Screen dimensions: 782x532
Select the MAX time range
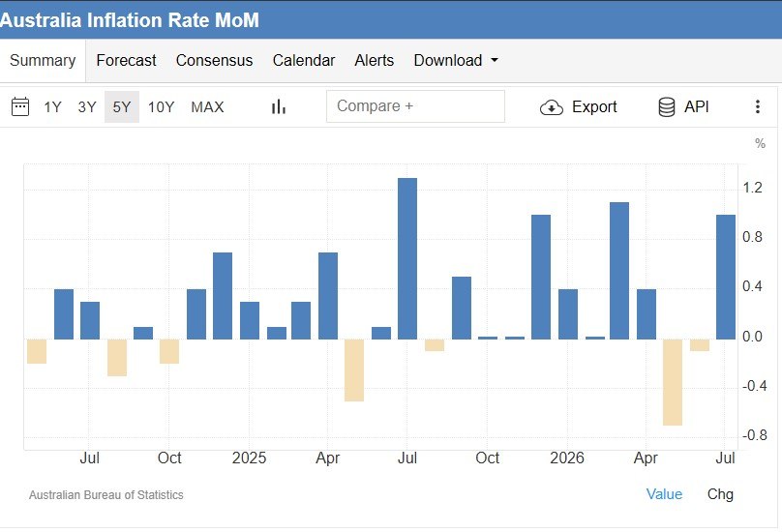[207, 107]
